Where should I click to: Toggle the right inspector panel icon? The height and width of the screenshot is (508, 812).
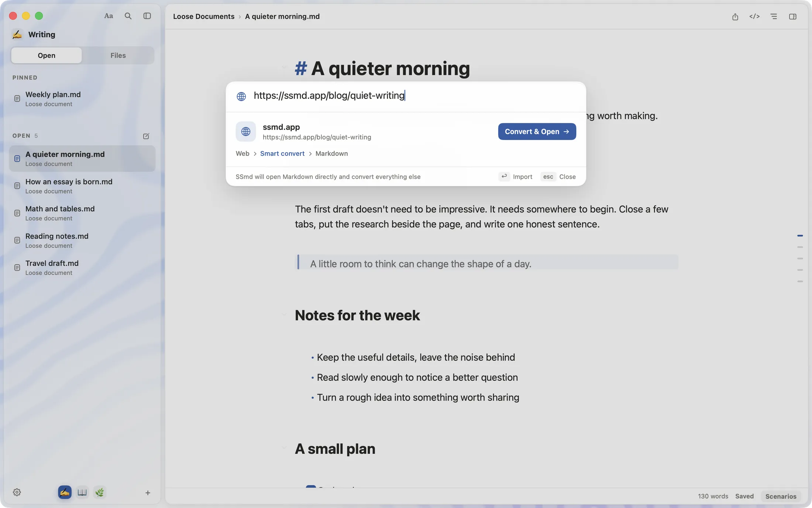coord(793,17)
